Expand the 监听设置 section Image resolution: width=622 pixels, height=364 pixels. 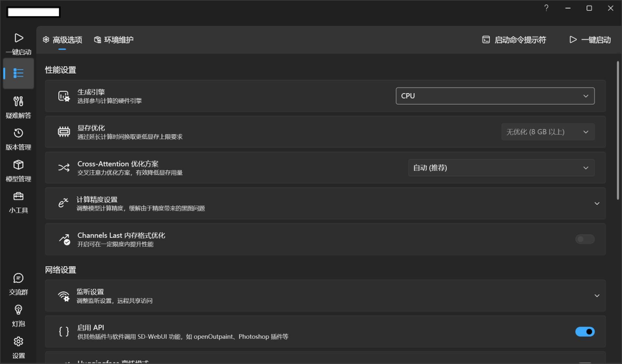[597, 296]
